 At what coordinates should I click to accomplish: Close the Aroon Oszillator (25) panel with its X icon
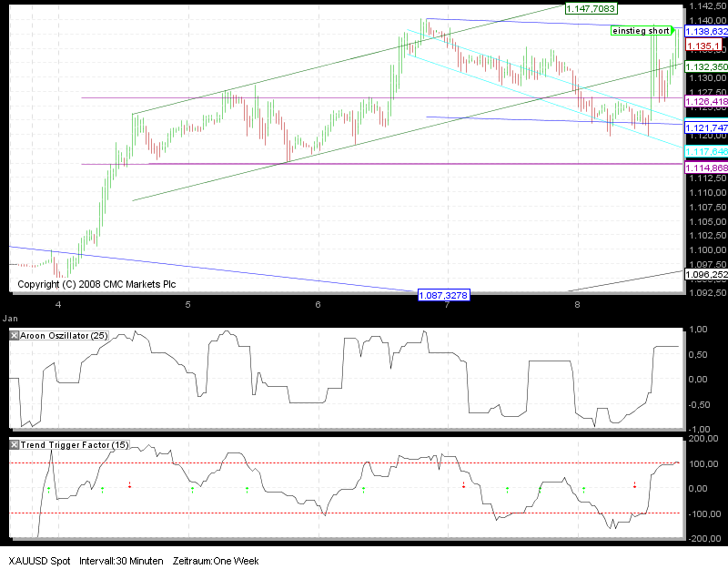tap(13, 335)
